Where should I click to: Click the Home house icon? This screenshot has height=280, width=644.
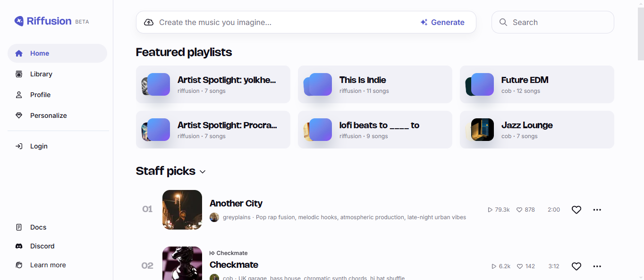[19, 53]
